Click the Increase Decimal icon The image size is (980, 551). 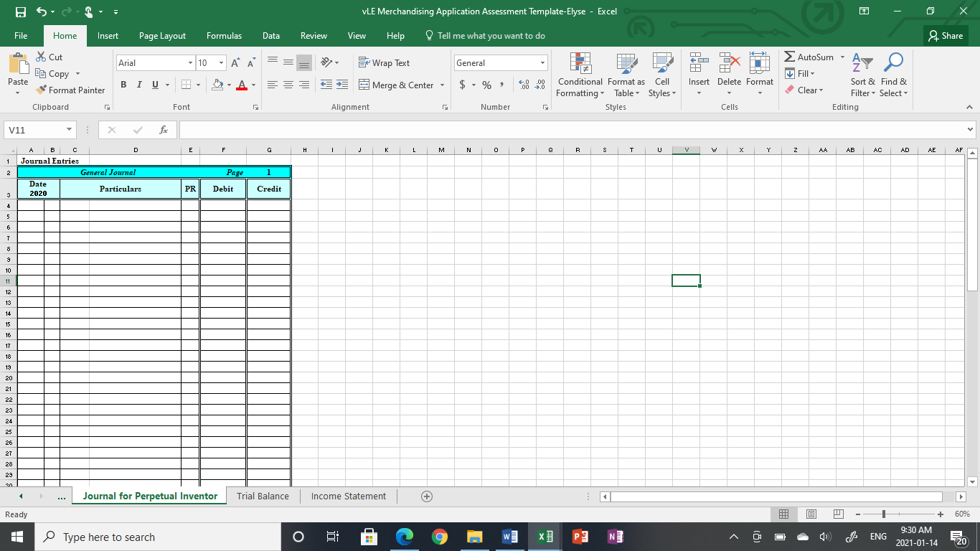click(x=523, y=85)
